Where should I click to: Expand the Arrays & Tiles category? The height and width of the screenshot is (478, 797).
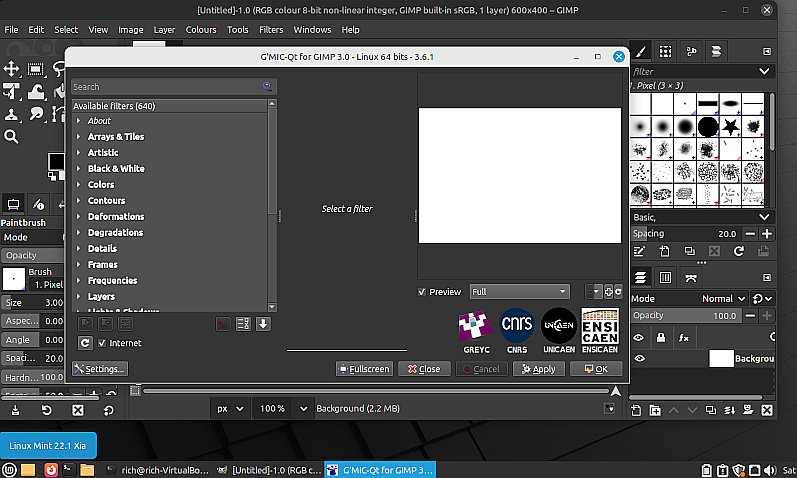(78, 137)
